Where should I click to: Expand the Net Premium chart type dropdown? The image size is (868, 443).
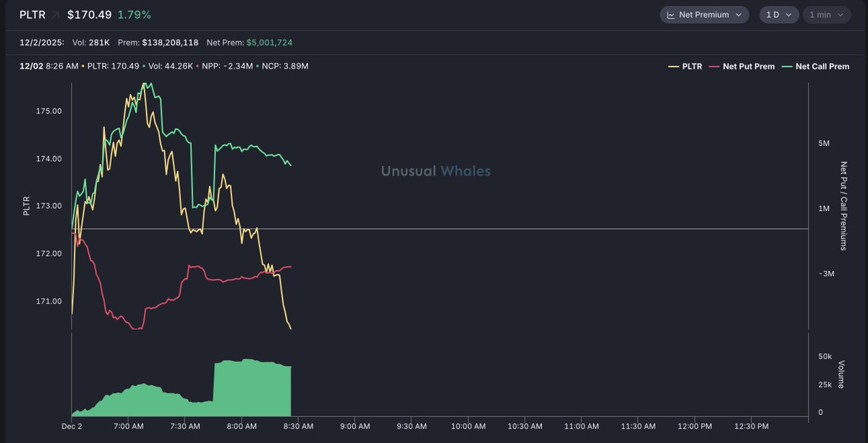point(704,15)
